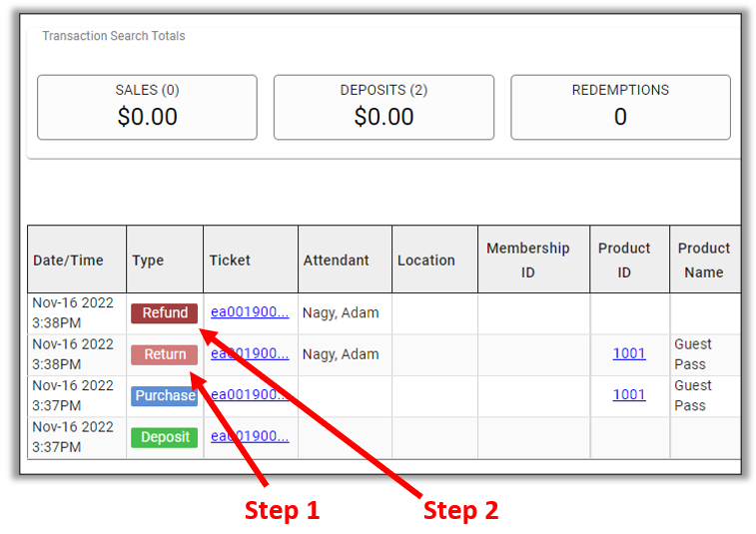Sort by the Product Name column header
This screenshot has height=534, width=756.
pos(705,260)
